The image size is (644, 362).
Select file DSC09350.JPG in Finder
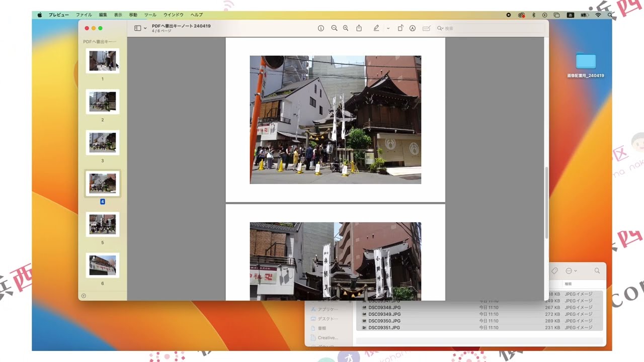(384, 321)
